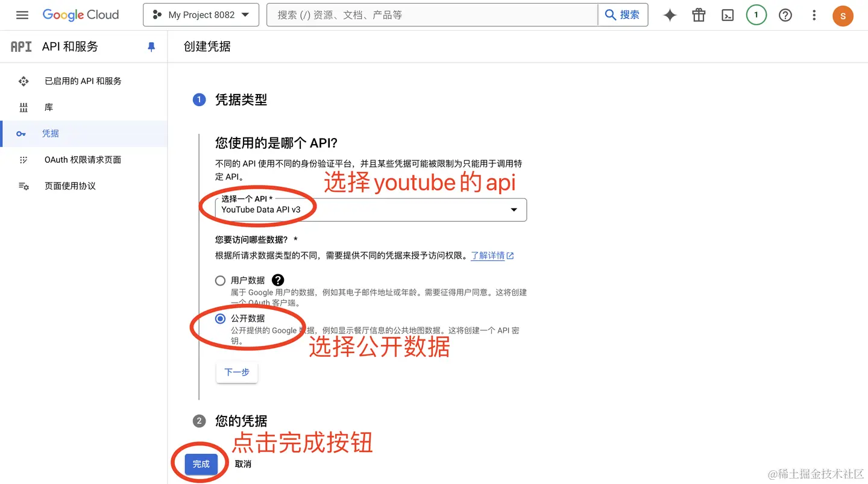
Task: Click the 创建凭据 page title
Action: [207, 46]
